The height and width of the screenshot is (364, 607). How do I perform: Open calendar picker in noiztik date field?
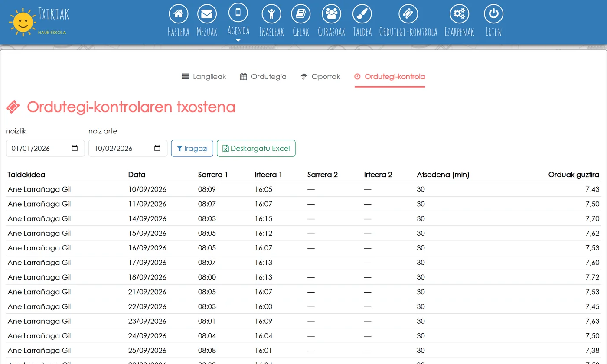pyautogui.click(x=75, y=148)
